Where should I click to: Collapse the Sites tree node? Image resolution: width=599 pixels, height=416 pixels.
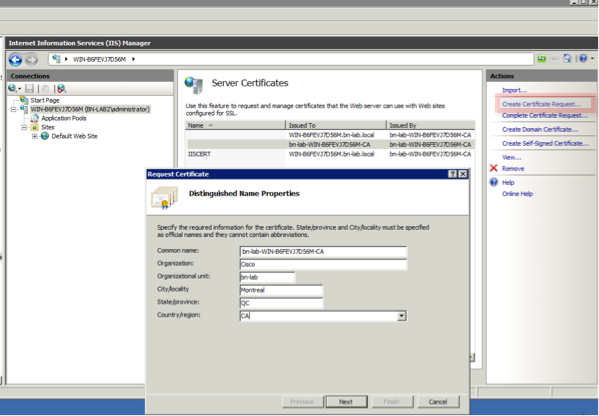point(24,127)
